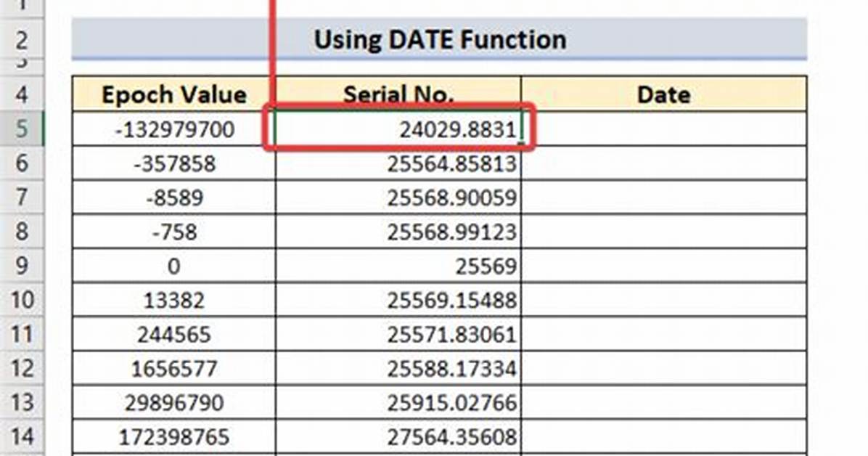
Task: Select row 5 via its row header
Action: [x=22, y=129]
